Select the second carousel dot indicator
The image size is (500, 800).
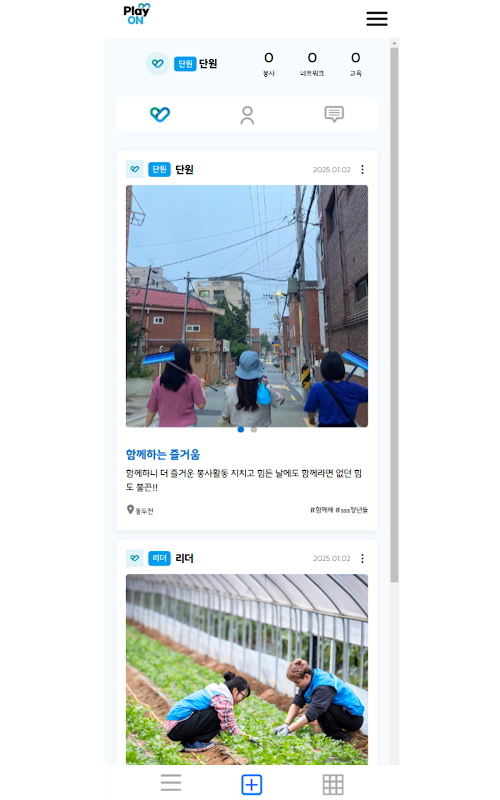click(254, 430)
